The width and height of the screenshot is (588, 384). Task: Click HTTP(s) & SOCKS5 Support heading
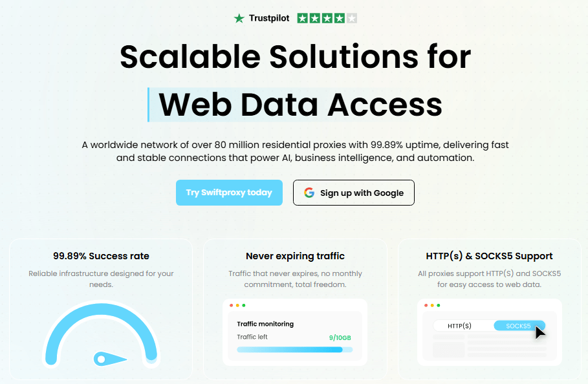click(490, 256)
